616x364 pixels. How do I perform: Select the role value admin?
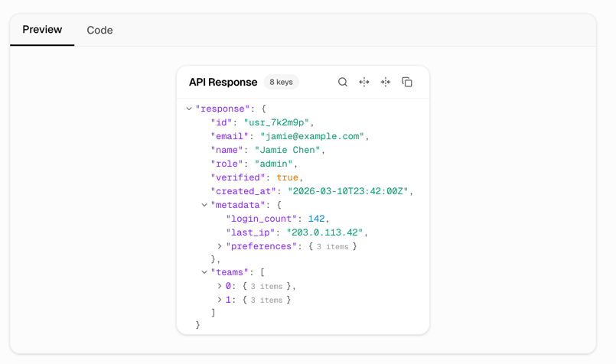tap(273, 164)
